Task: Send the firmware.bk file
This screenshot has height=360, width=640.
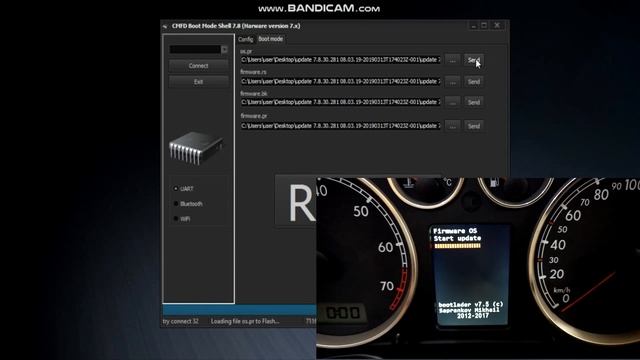Action: [x=473, y=102]
